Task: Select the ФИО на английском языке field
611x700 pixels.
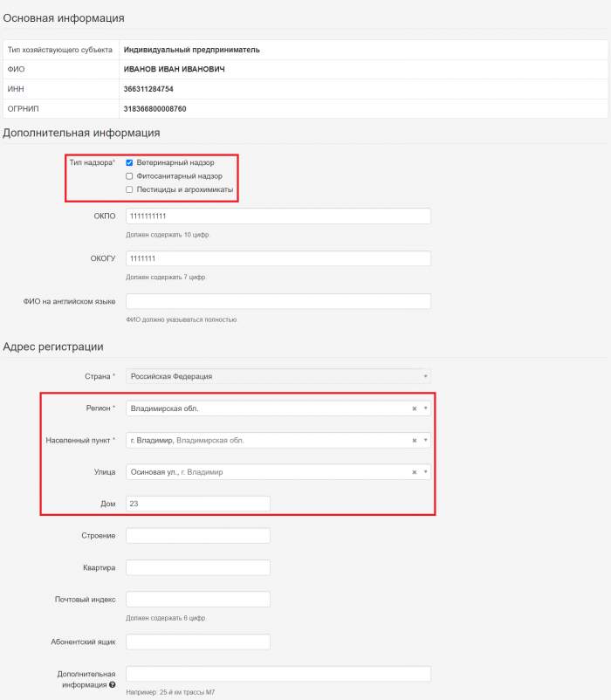Action: point(278,301)
